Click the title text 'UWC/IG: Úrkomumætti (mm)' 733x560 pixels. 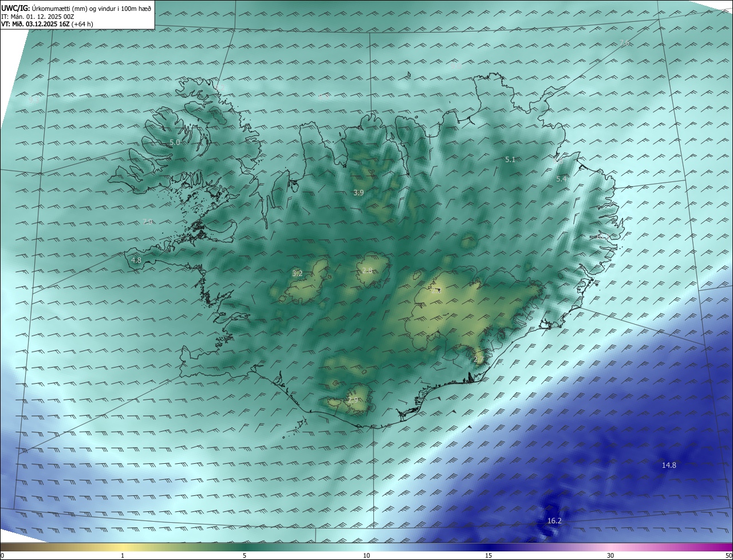[x=45, y=8]
